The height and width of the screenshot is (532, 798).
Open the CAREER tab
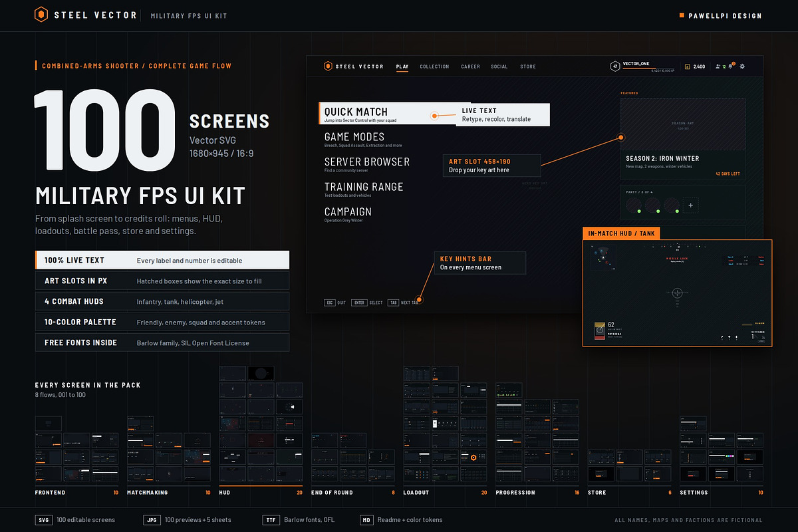(x=470, y=66)
